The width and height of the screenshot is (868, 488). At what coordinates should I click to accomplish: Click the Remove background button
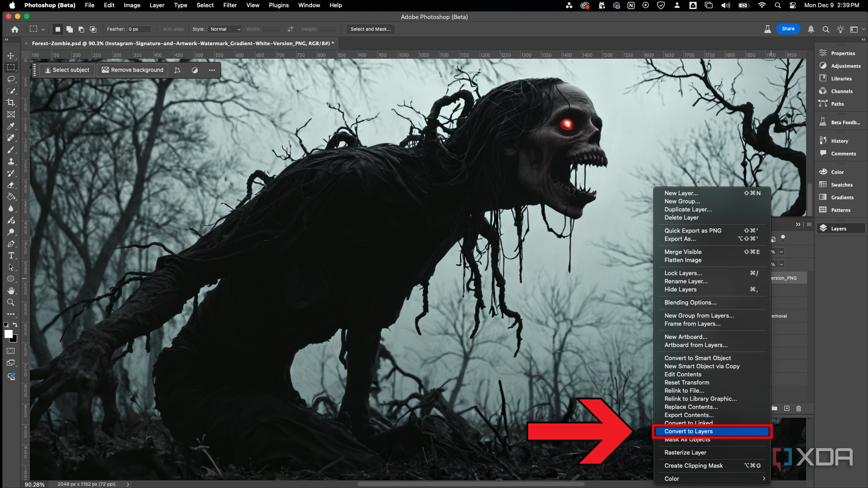pos(132,70)
